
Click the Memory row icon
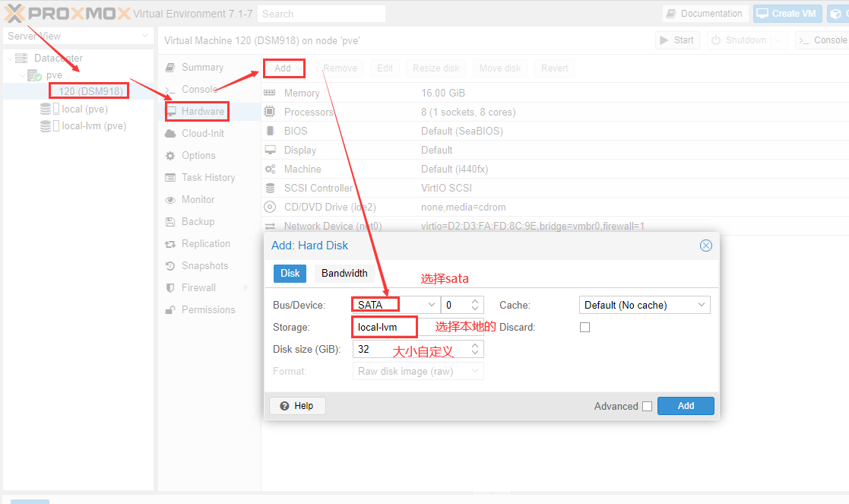coord(270,93)
